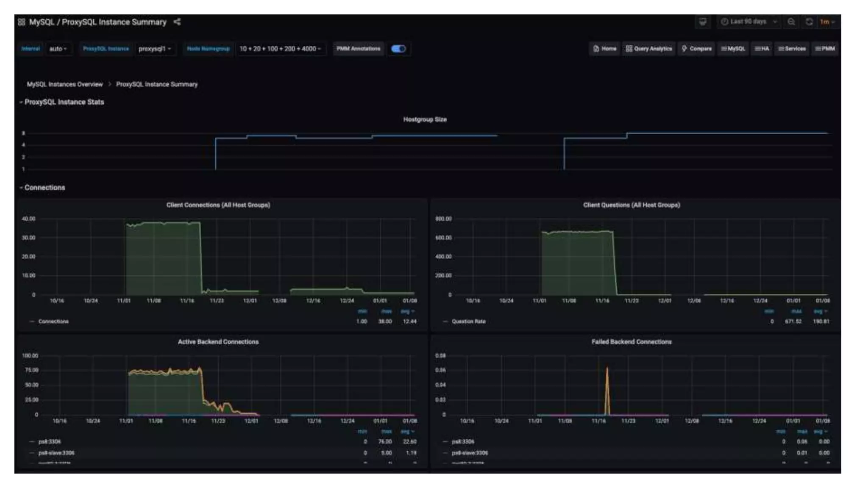Click the refresh dashboard icon
The width and height of the screenshot is (868, 488).
coord(809,22)
